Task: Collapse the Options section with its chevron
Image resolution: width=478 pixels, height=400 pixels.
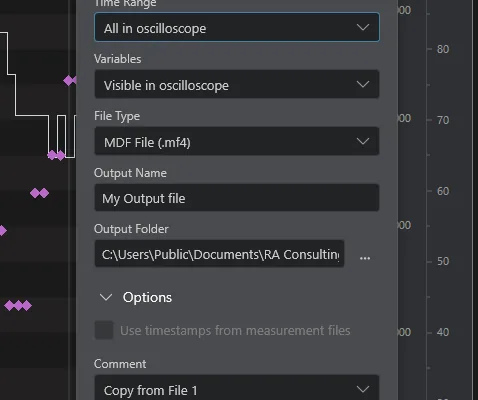Action: click(106, 297)
